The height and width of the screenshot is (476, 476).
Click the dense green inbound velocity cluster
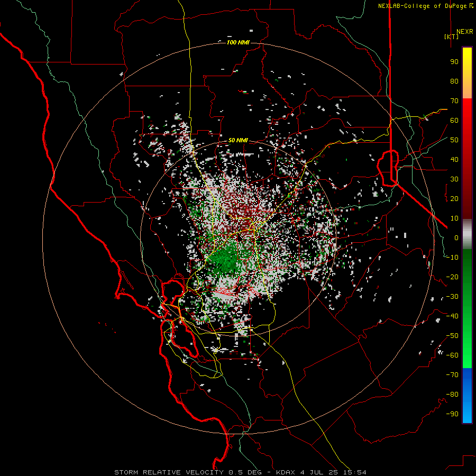click(226, 259)
